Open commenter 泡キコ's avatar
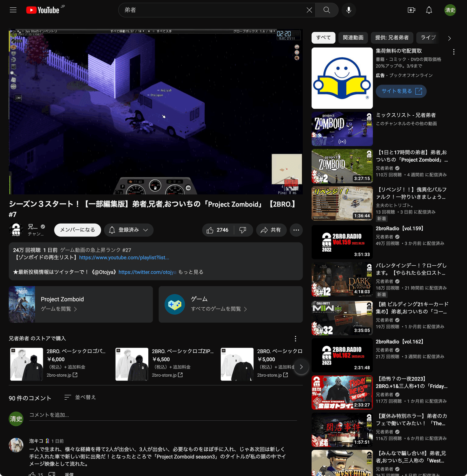Screen dimensions: 467x476 point(16,445)
